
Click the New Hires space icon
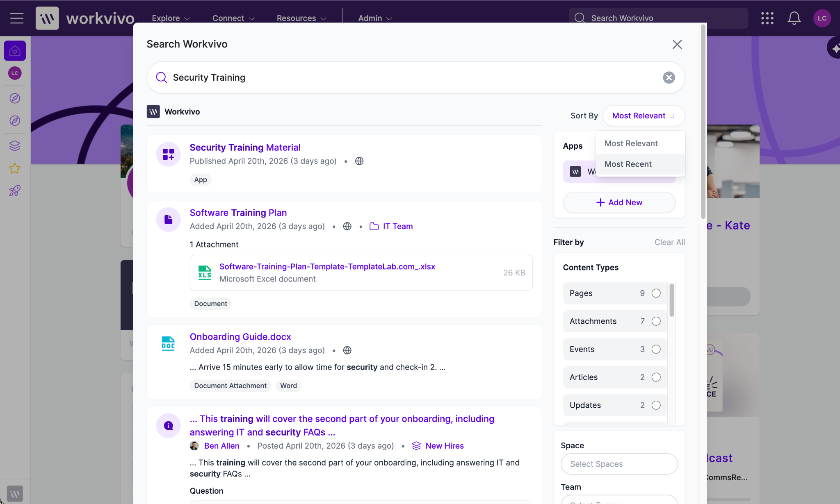[416, 446]
